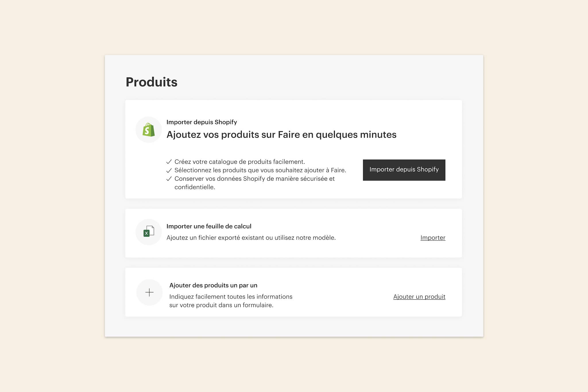Click the "Produits" page heading

point(152,82)
